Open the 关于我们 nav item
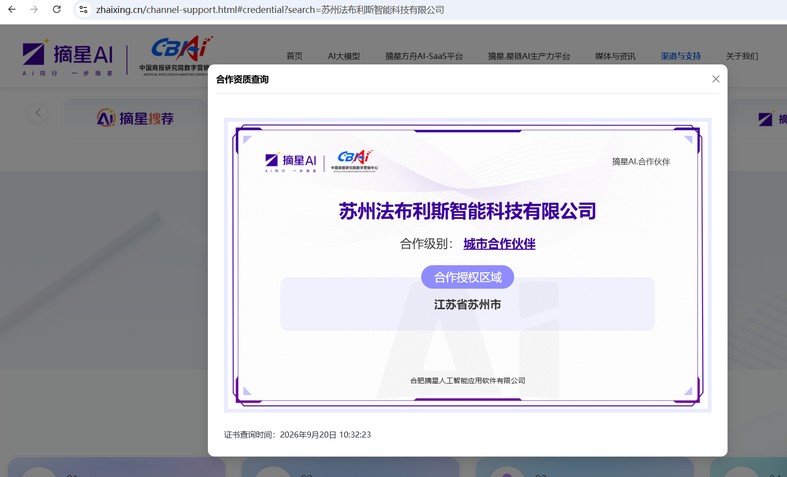This screenshot has height=477, width=787. pos(742,56)
